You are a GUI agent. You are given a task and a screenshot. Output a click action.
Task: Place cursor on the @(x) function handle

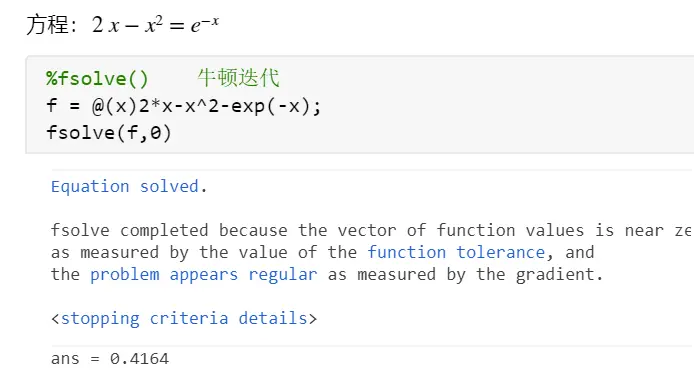click(x=115, y=106)
